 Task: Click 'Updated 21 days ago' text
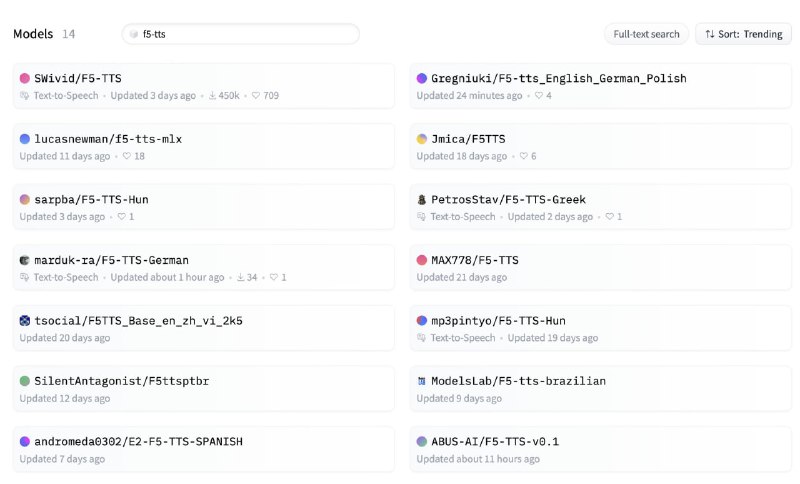tap(462, 277)
